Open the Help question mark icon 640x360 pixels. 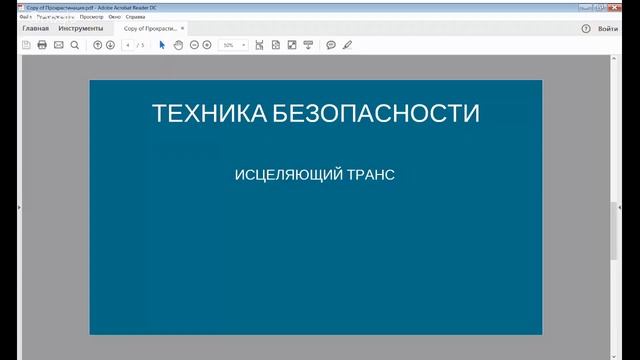coord(586,29)
